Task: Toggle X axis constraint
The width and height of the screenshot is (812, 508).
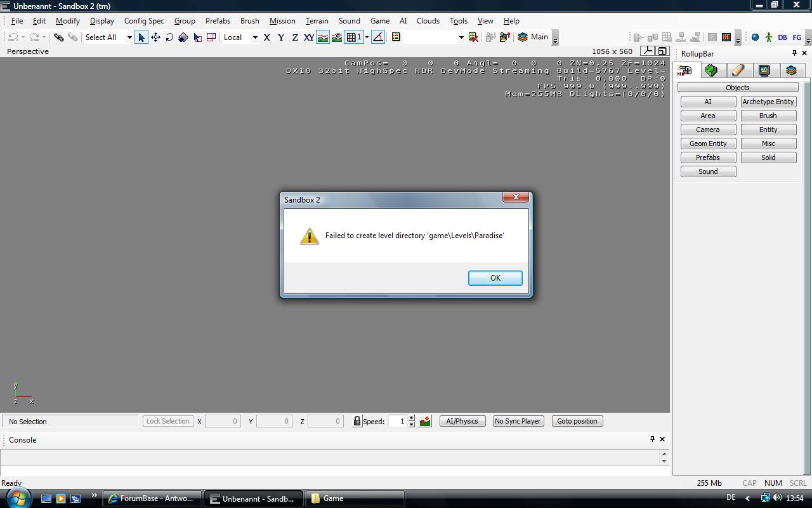Action: tap(267, 37)
